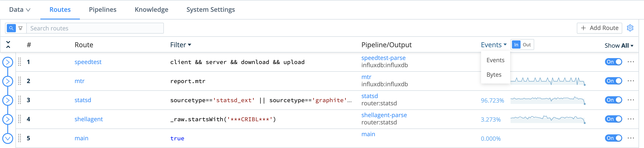
Task: Click drag handle of shellagent route
Action: pyautogui.click(x=20, y=119)
